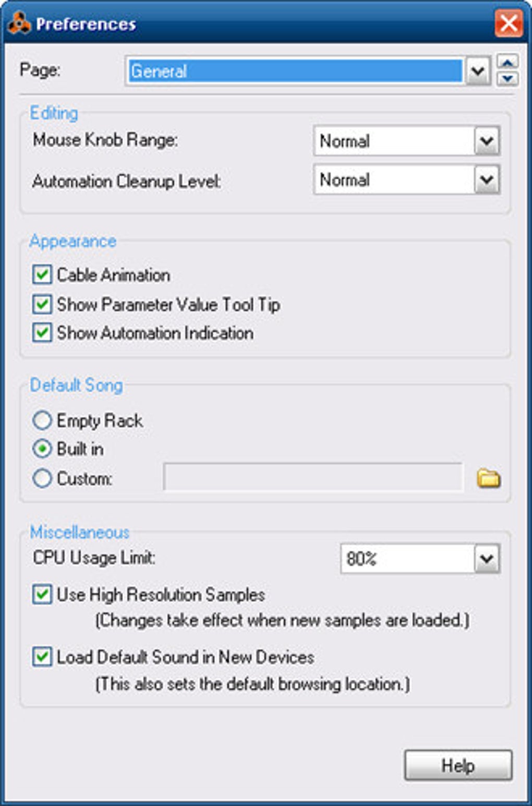Uncheck Show Automation Indication
Viewport: 532px width, 806px height.
(x=42, y=333)
